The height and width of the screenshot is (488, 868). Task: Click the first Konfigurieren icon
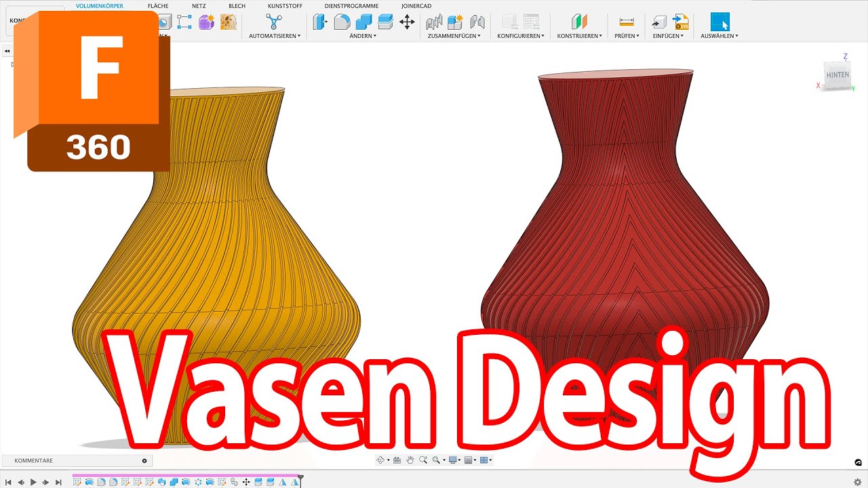(509, 22)
